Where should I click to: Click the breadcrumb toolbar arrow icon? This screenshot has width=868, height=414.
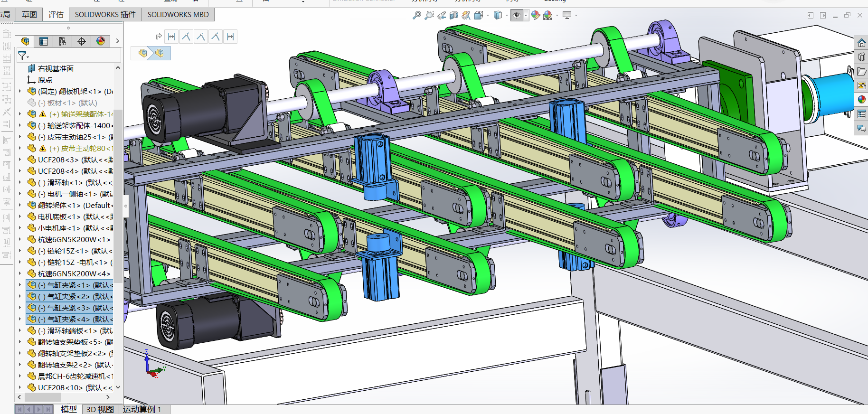159,37
